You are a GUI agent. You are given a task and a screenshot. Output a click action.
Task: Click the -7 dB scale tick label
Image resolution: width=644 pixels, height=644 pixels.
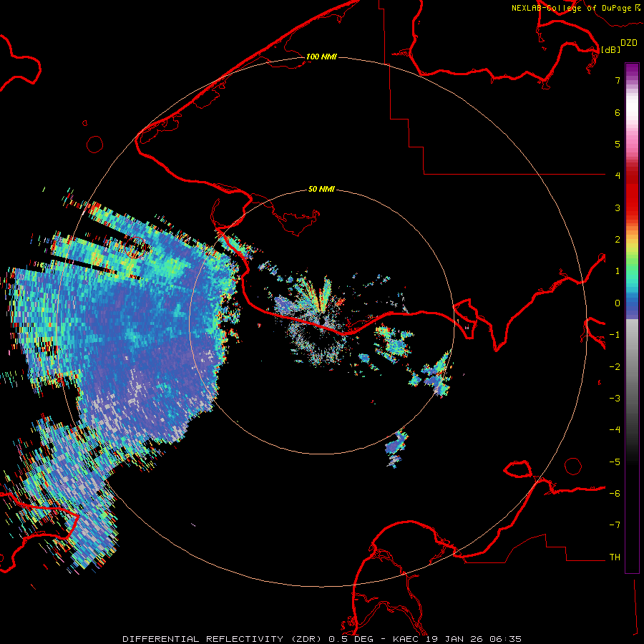[x=615, y=525]
